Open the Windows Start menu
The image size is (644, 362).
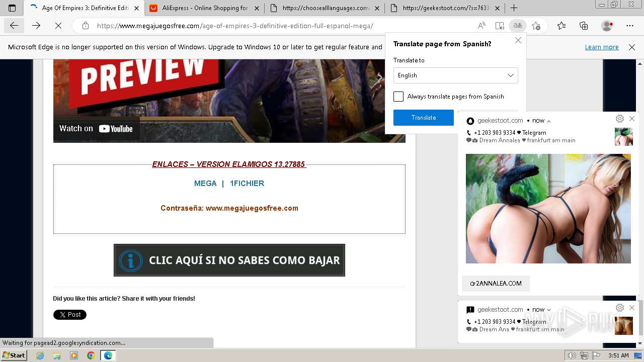point(14,355)
